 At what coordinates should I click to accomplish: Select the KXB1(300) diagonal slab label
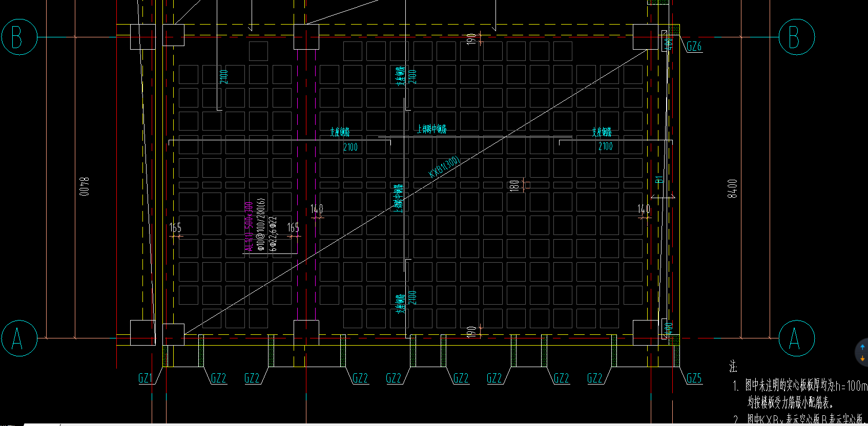coord(444,167)
